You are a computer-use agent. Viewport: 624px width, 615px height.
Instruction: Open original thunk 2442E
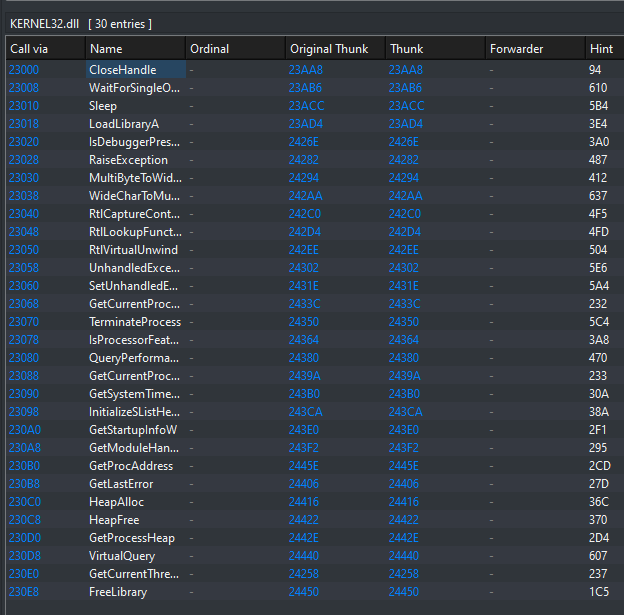point(304,538)
